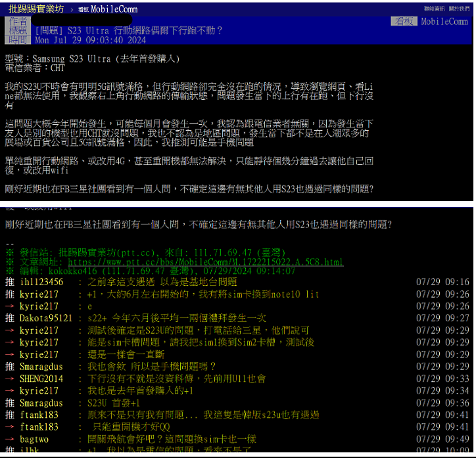Click paragraph starting 單純重開行動網路
476x458 pixels.
(189, 166)
